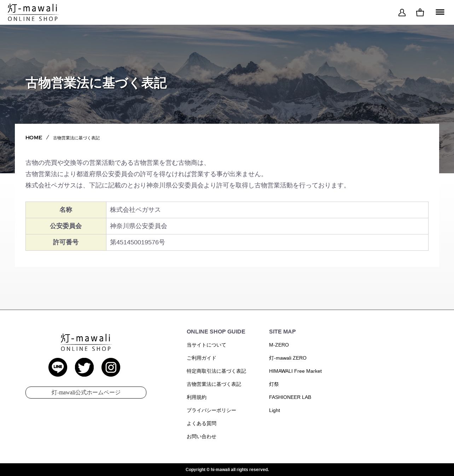454x476 pixels.
Task: Open 当サイトについて link
Action: 206,345
